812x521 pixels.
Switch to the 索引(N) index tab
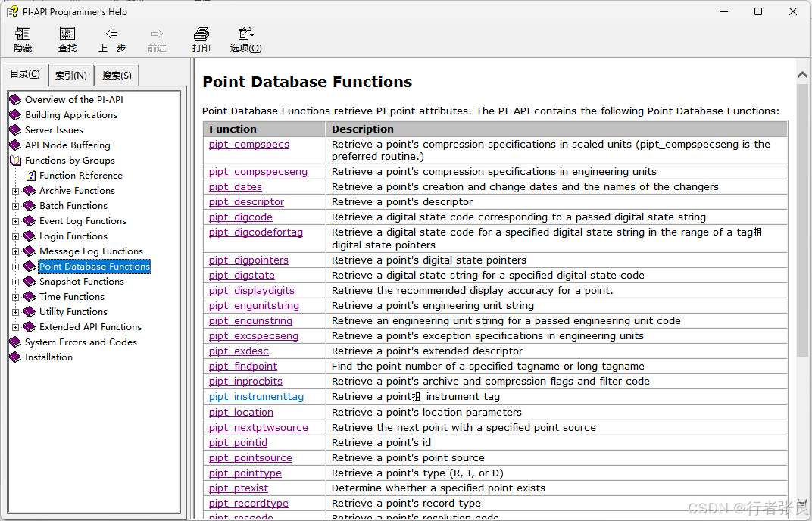click(71, 76)
